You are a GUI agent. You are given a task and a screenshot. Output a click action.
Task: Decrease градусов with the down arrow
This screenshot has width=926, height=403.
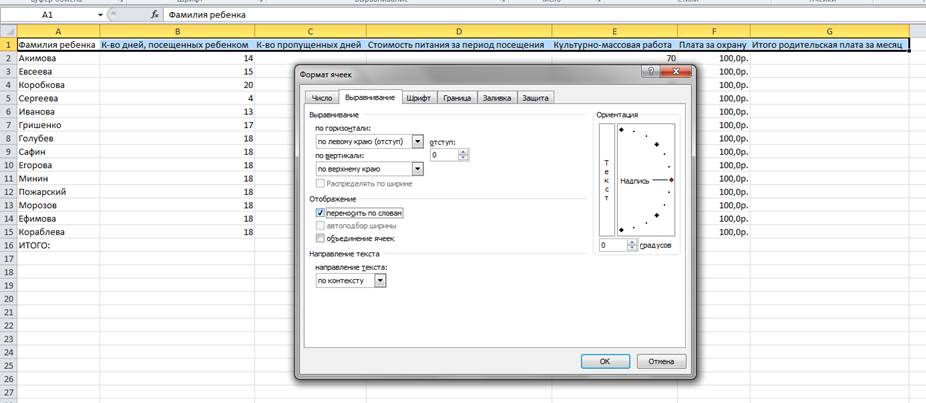pyautogui.click(x=632, y=248)
